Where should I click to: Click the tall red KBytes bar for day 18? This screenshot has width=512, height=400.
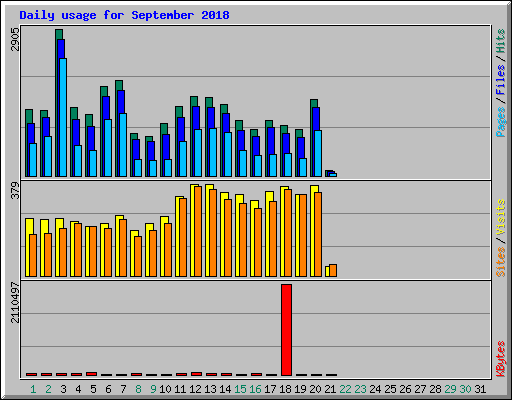tap(286, 330)
